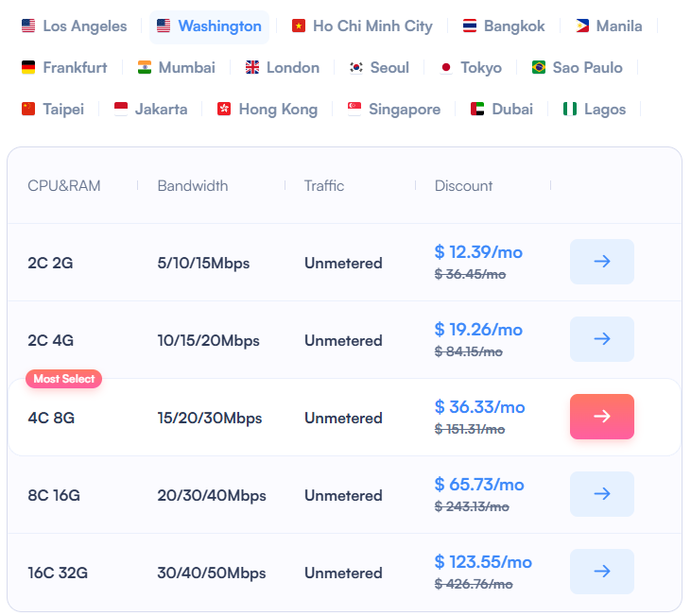Switch to Ho Chi Minh City location
The image size is (691, 616).
tap(362, 26)
